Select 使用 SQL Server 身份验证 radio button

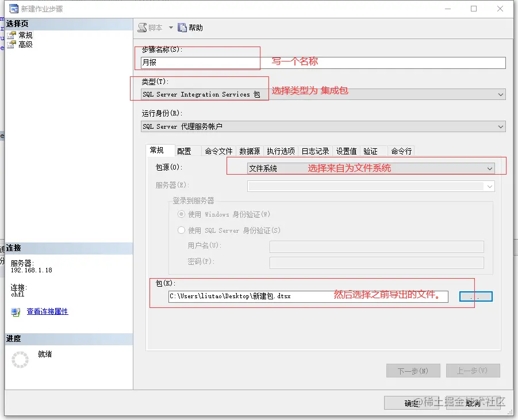click(x=181, y=230)
